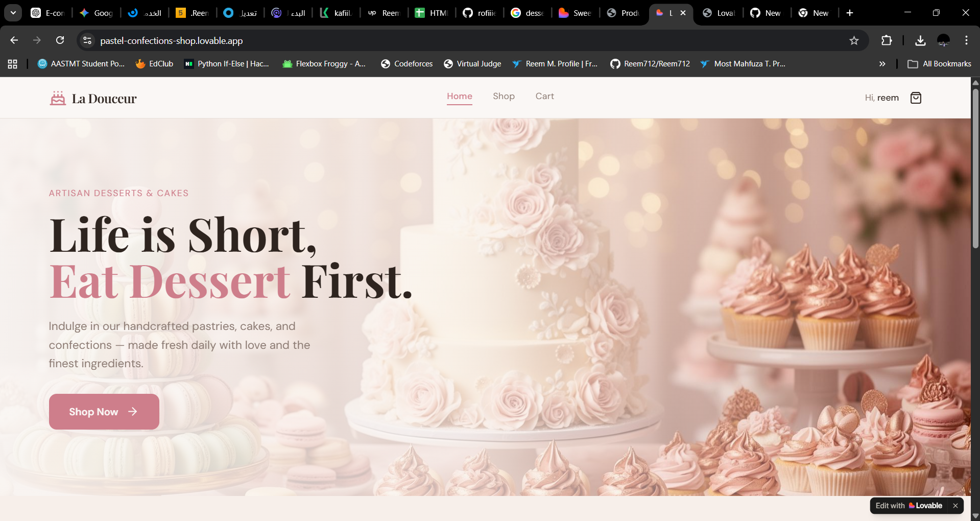Open the Python If-Else HackerRank bookmark
Viewport: 980px width, 521px height.
point(227,64)
